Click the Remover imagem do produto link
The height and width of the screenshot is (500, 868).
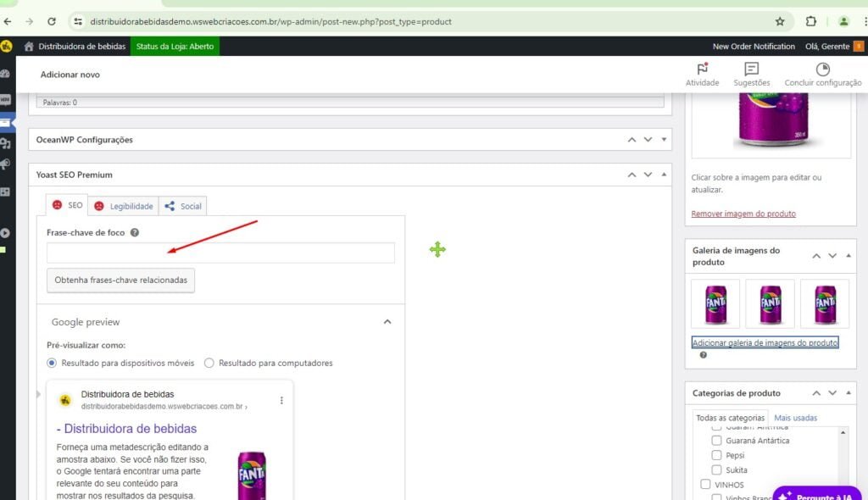743,214
